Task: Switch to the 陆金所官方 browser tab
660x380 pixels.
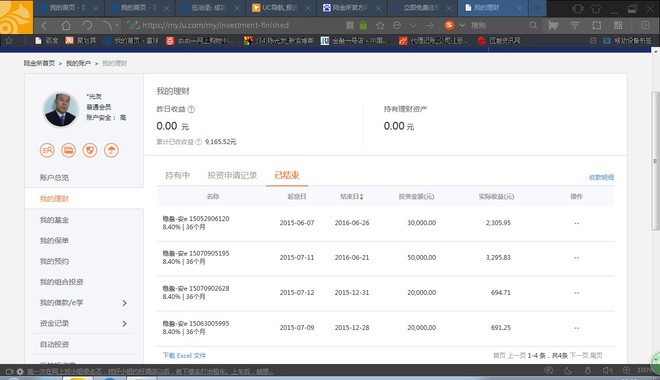Action: (x=350, y=8)
